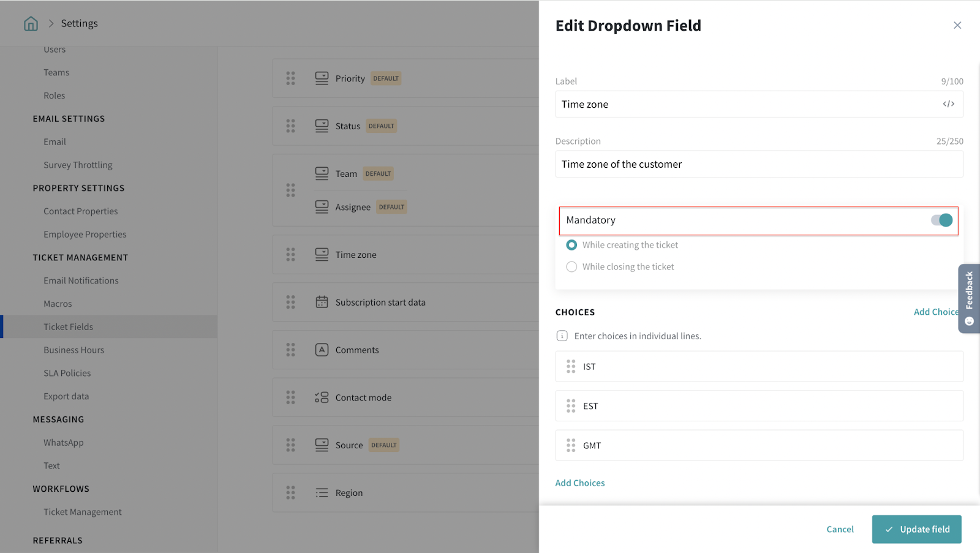This screenshot has width=980, height=553.
Task: Click the home icon in breadcrumb
Action: [x=31, y=23]
